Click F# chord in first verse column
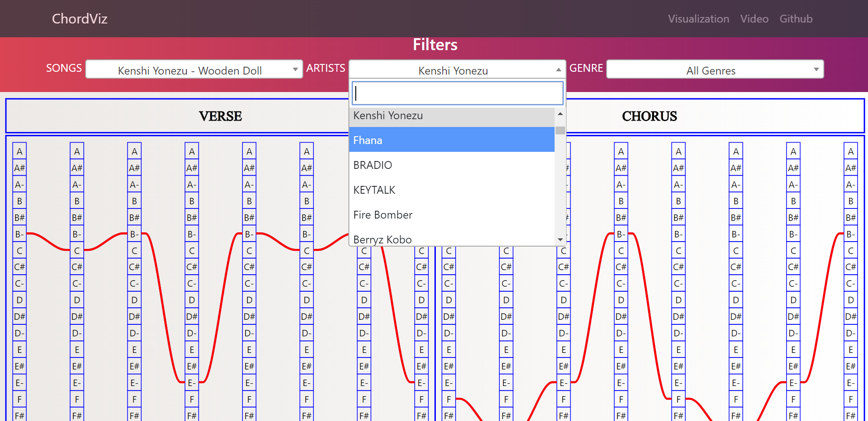Image resolution: width=868 pixels, height=421 pixels. (19, 415)
